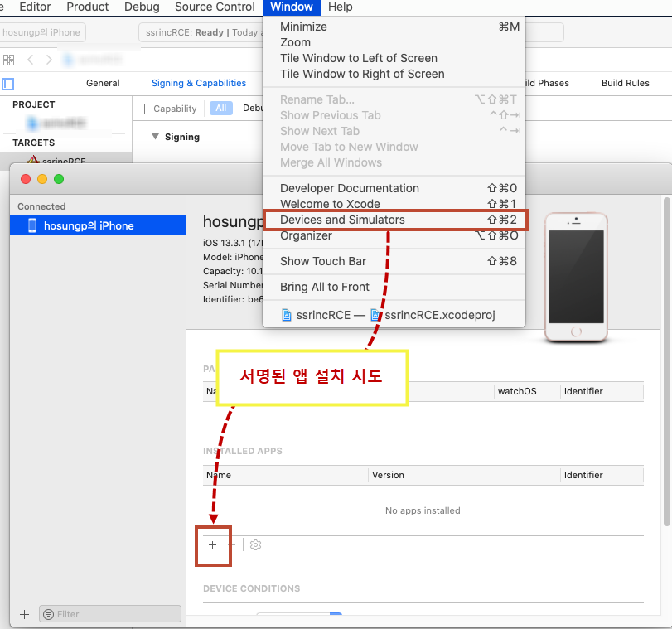Click the blurred project file icon under PROJECT
The image size is (672, 629).
coord(32,123)
